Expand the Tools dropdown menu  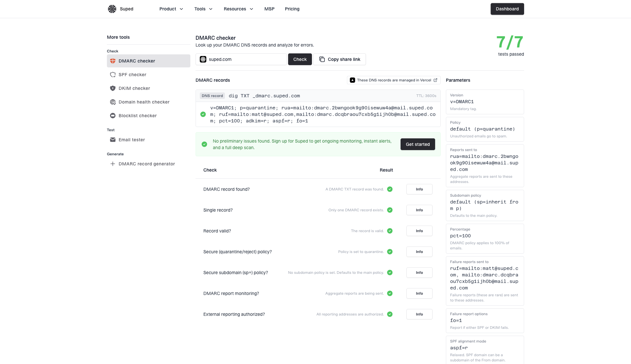click(x=203, y=9)
